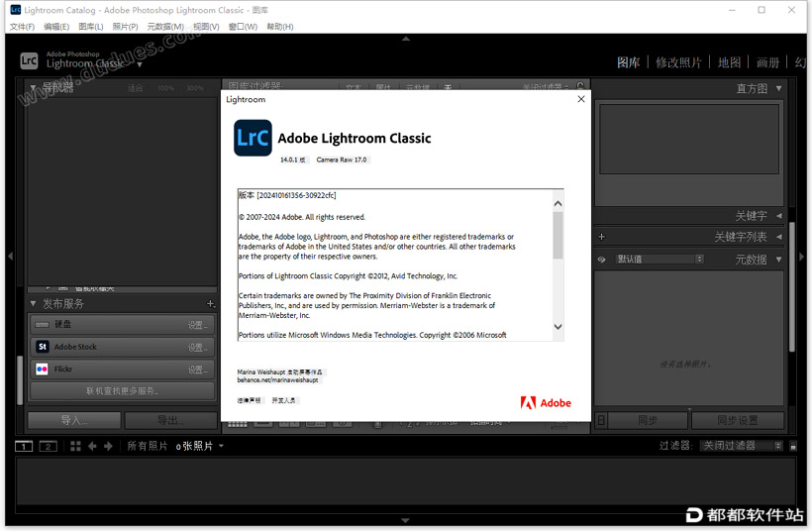The width and height of the screenshot is (812, 531).
Task: Expand the 关键字 panel
Action: point(779,216)
